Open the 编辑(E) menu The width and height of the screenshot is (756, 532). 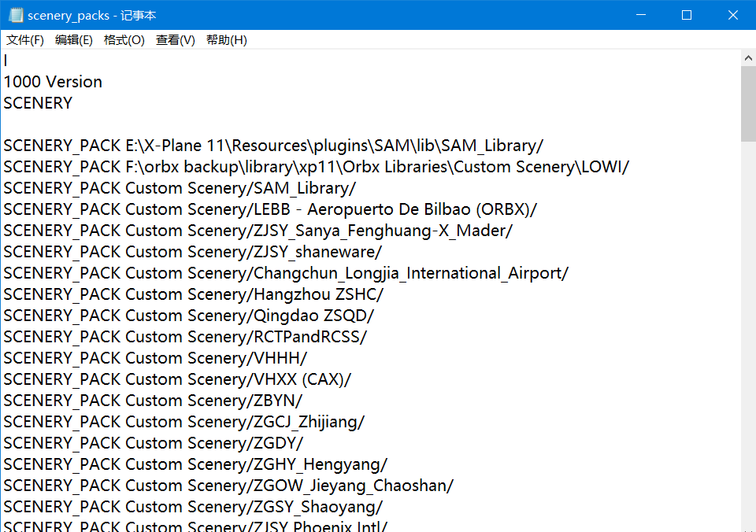(74, 40)
